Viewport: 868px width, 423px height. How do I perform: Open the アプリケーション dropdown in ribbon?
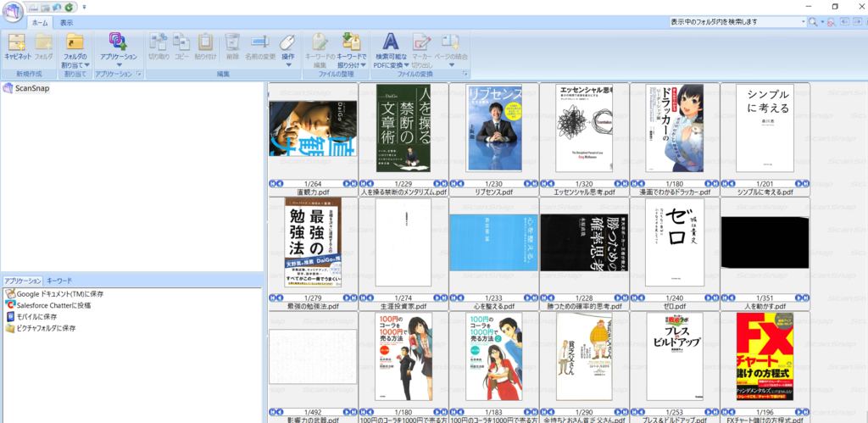(119, 50)
